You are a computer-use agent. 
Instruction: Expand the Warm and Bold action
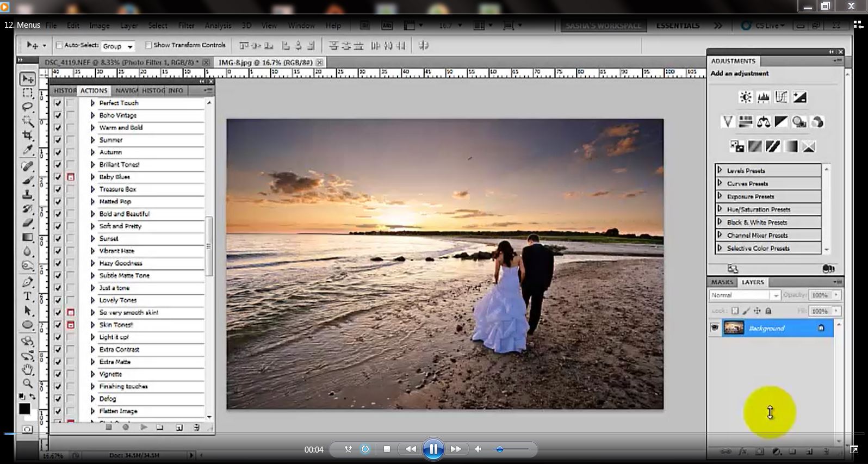[92, 127]
